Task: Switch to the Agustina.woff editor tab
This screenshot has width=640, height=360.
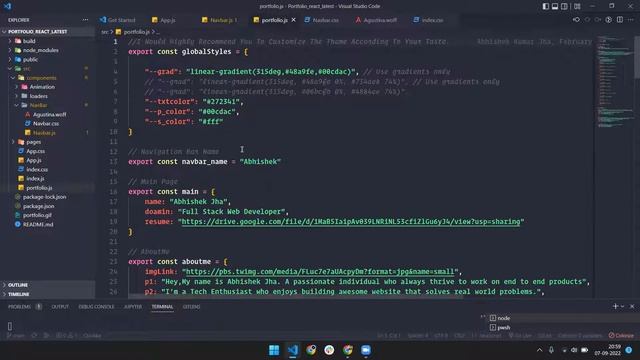Action: point(376,20)
